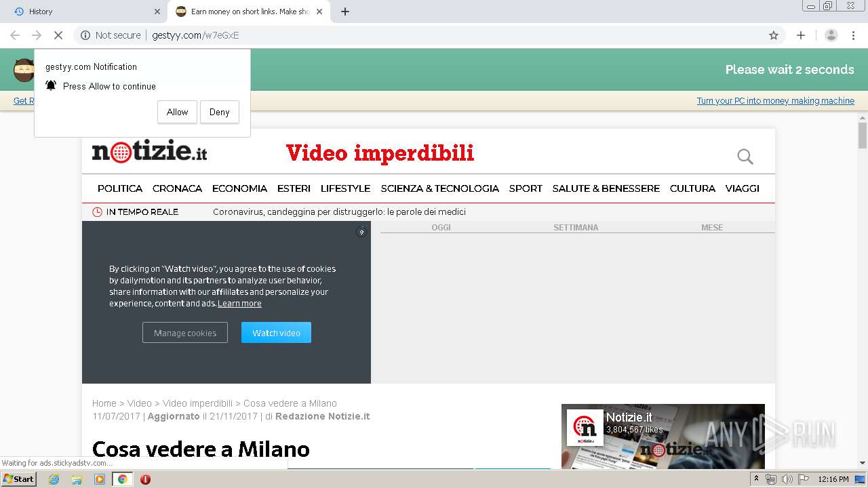Open the POLITICA menu section
The image size is (868, 488).
pos(120,188)
